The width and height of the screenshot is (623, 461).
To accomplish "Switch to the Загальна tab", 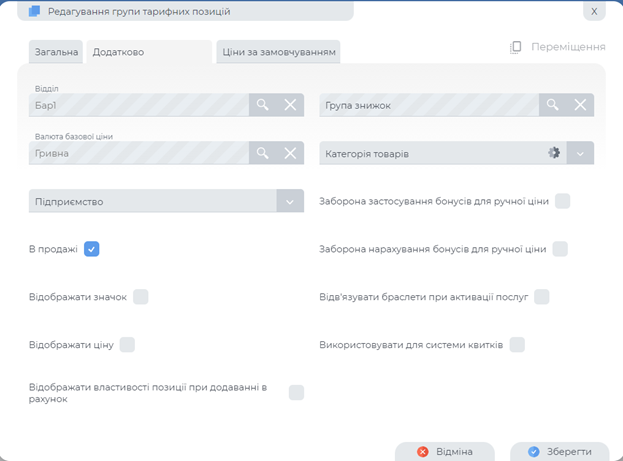I will (x=57, y=51).
